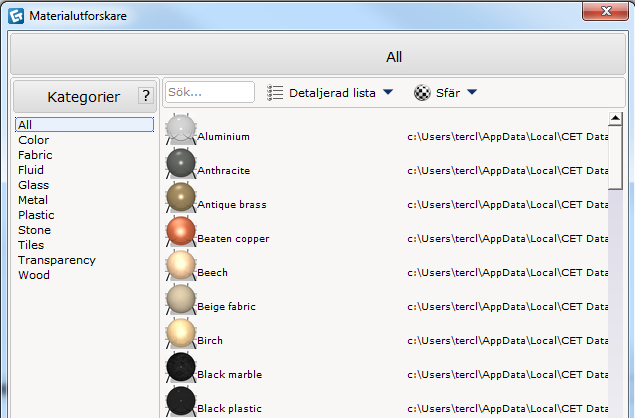This screenshot has width=635, height=418.
Task: Click the Beaten copper sphere thumbnail
Action: pyautogui.click(x=181, y=231)
